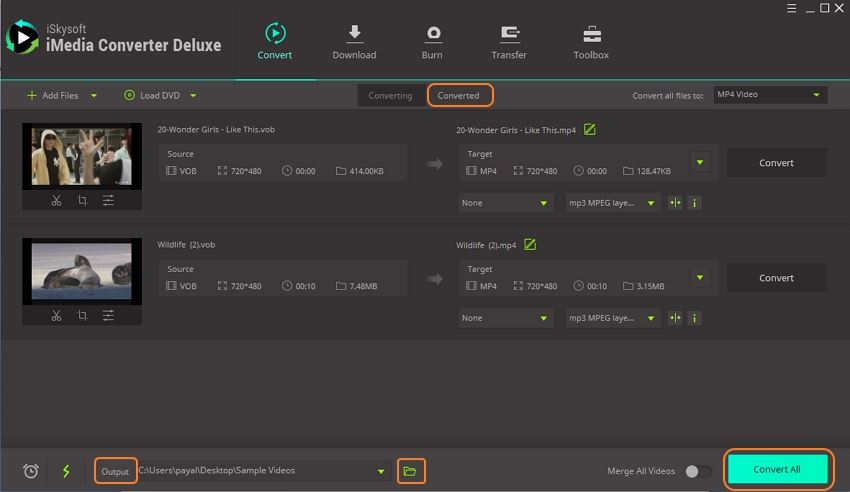Expand the MP4 Video output format dropdown
Screen dimensions: 850x492
770,95
